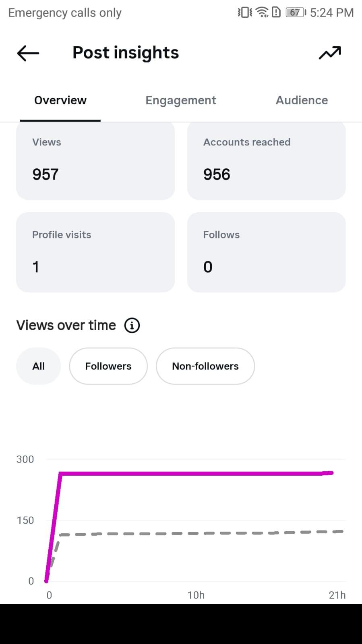Tap the Views over time info icon

(132, 325)
